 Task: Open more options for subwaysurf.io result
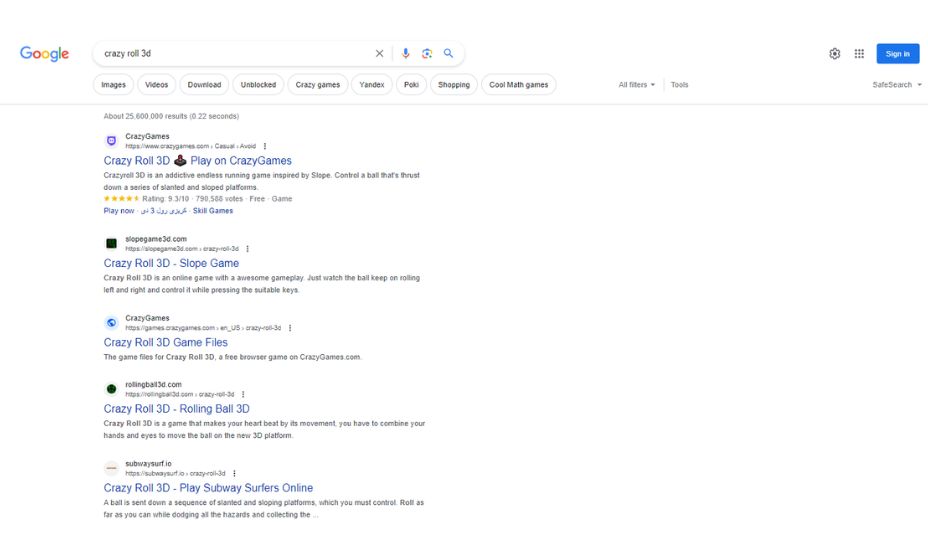[x=234, y=474]
